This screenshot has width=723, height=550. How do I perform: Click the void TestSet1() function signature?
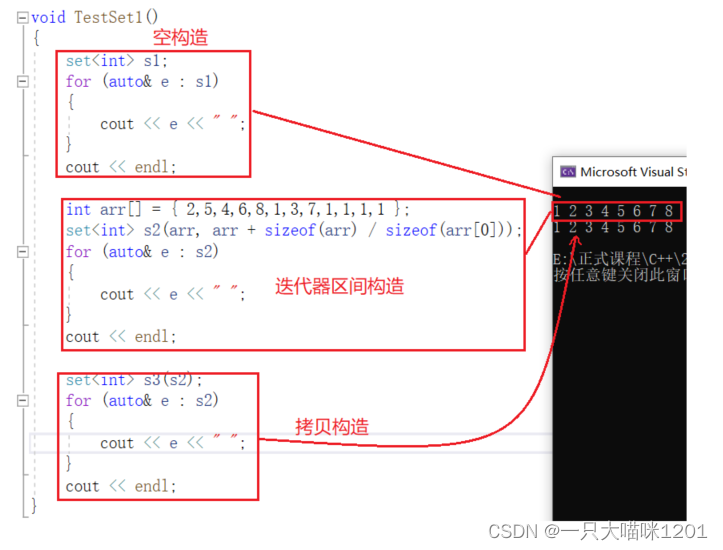click(95, 18)
